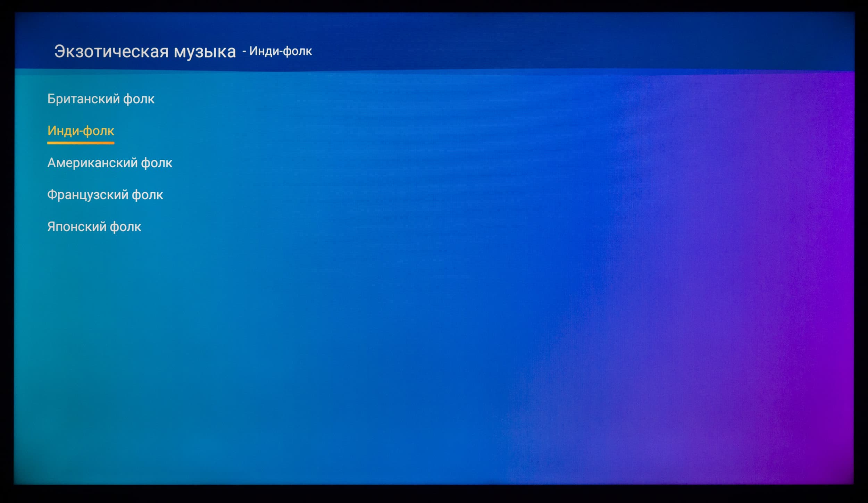Choose Американский фолк from the list
The image size is (868, 503).
click(x=110, y=163)
